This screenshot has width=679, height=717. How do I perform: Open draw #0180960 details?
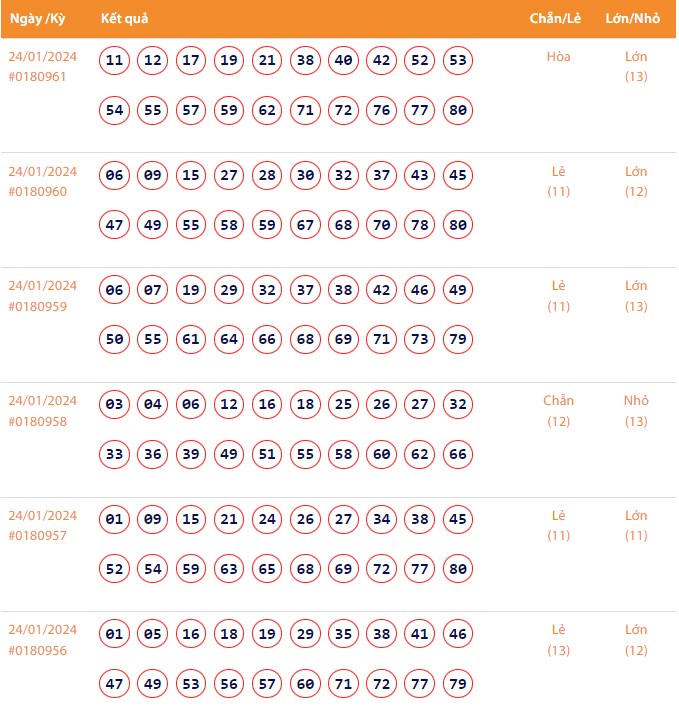tap(37, 191)
